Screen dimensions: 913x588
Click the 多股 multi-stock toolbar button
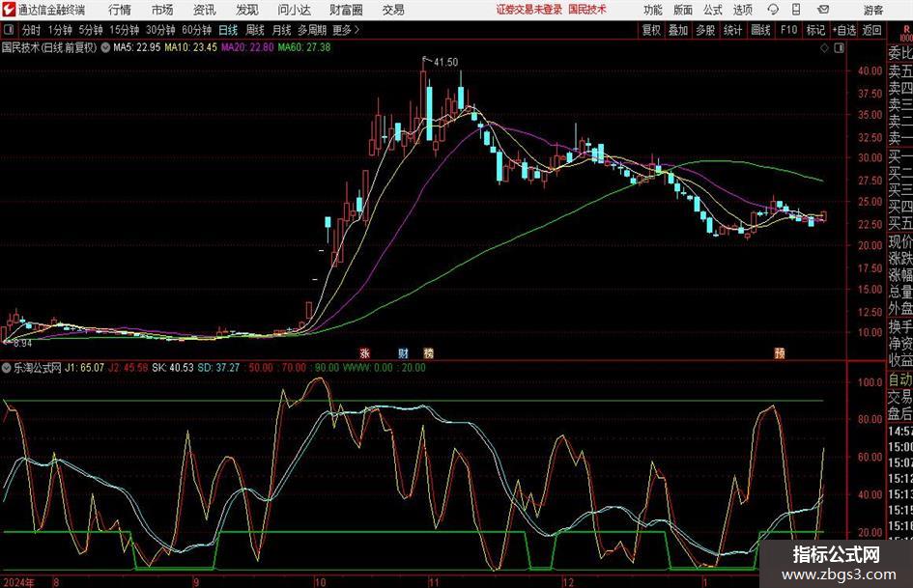[705, 30]
